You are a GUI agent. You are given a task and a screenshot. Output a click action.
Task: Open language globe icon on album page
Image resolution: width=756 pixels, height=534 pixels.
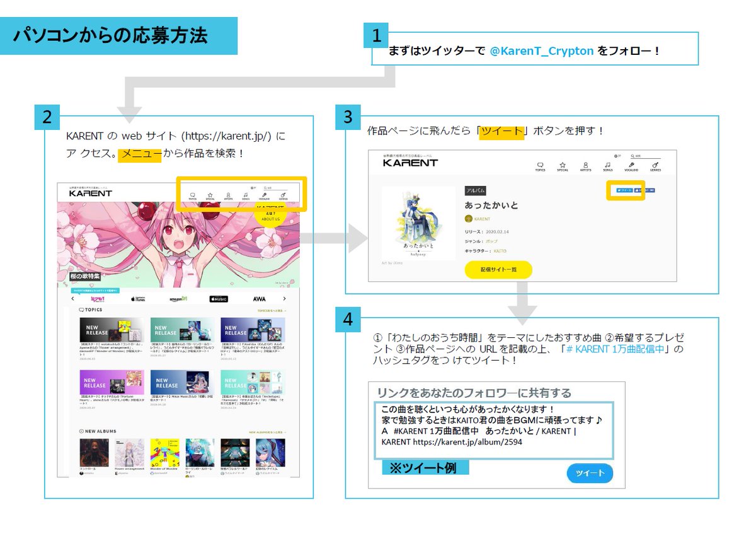(616, 156)
